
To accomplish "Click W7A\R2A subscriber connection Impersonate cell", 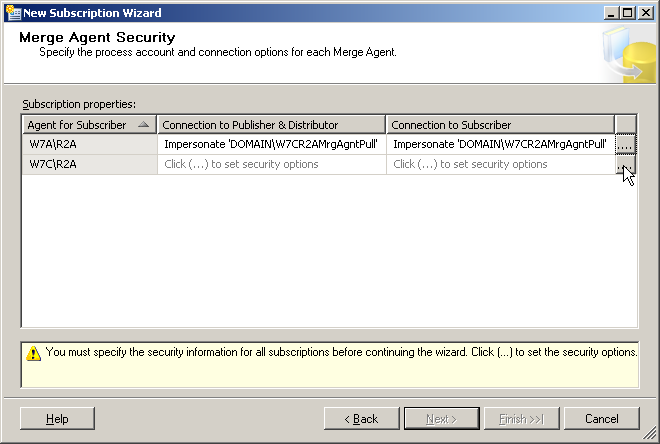I will point(499,144).
